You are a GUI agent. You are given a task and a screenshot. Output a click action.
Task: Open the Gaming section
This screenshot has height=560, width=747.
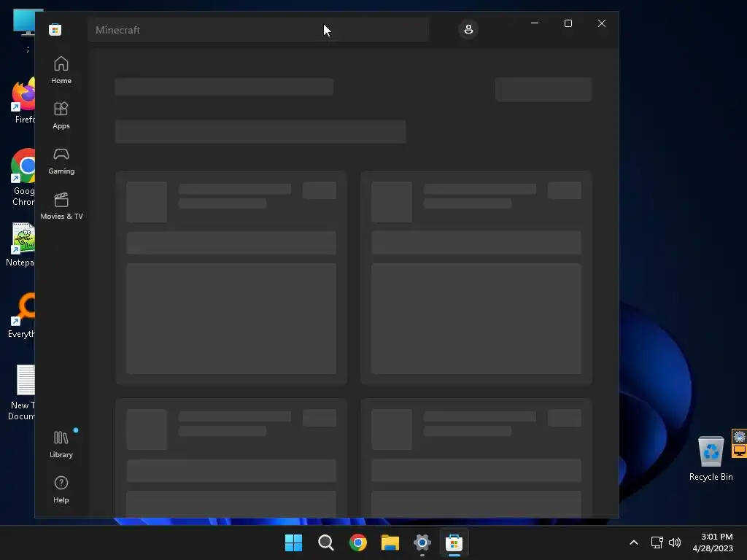61,160
